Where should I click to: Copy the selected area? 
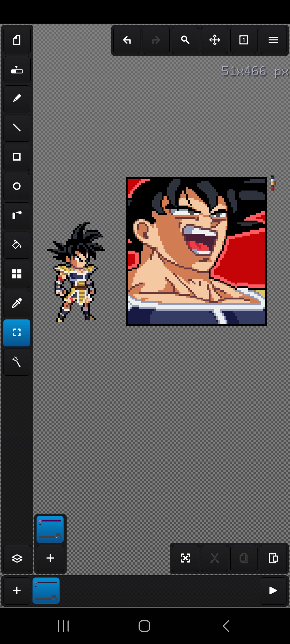(244, 558)
